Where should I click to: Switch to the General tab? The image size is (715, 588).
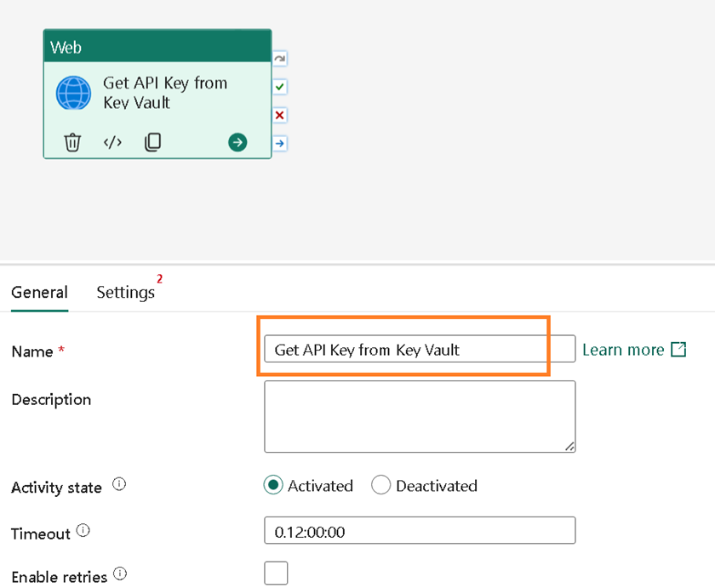[40, 292]
